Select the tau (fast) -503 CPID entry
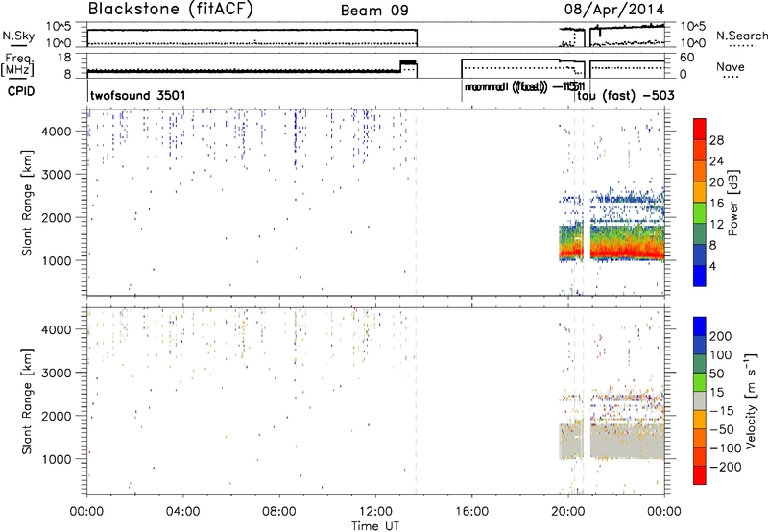This screenshot has width=768, height=532. pyautogui.click(x=626, y=95)
